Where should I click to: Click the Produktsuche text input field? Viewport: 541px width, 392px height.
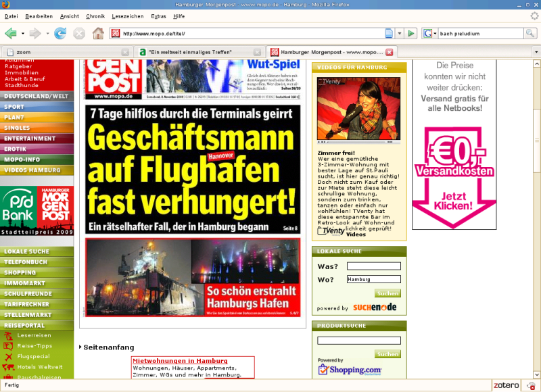[359, 340]
